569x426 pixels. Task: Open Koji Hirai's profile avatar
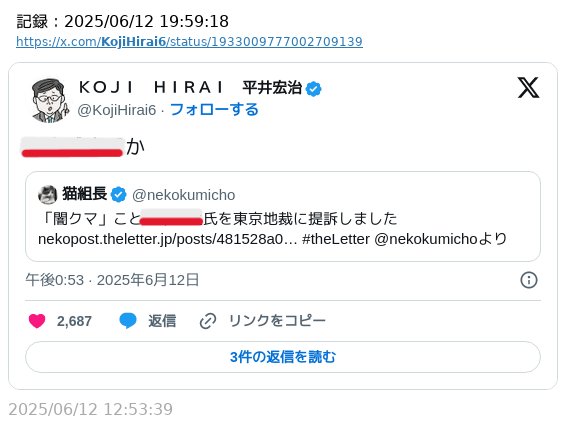click(x=49, y=100)
